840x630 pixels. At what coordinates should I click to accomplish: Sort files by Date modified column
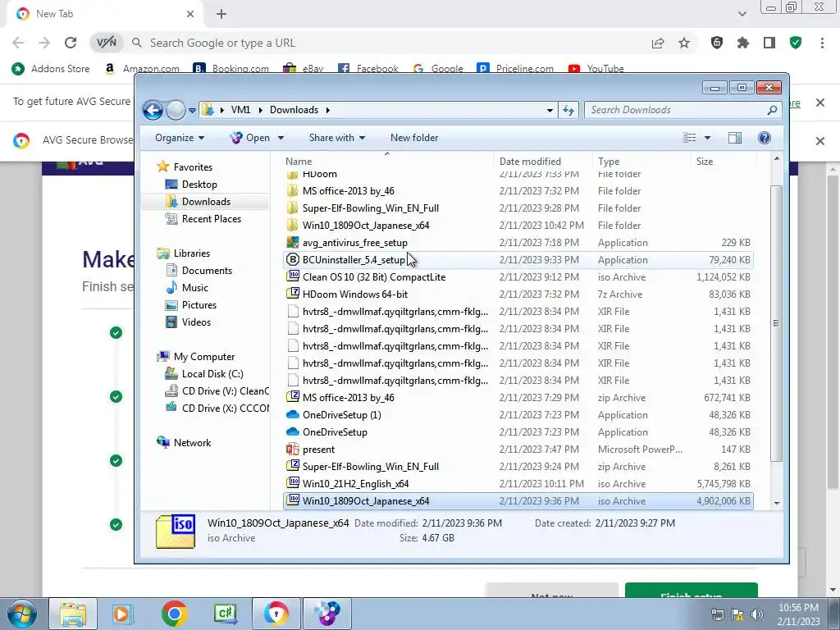[543, 162]
